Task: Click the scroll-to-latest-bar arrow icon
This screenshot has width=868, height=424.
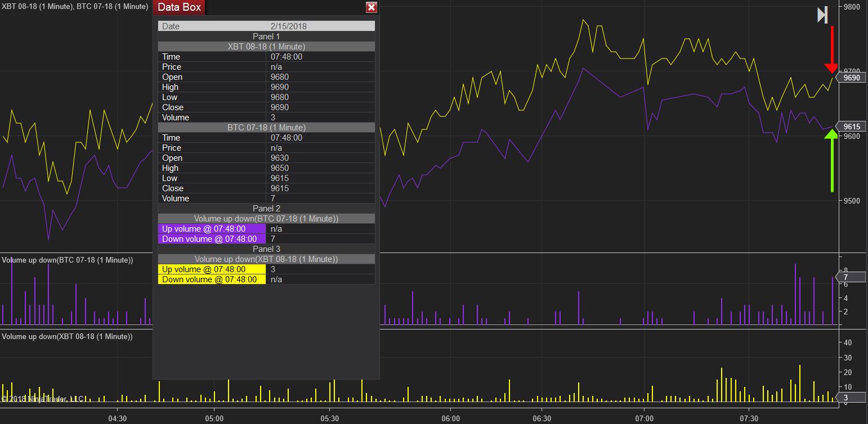Action: 822,15
